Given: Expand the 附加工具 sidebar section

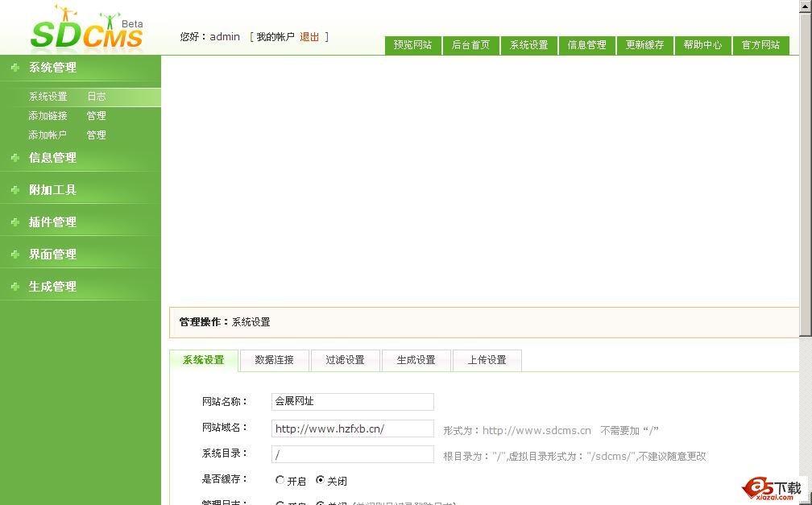Looking at the screenshot, I should (x=53, y=190).
